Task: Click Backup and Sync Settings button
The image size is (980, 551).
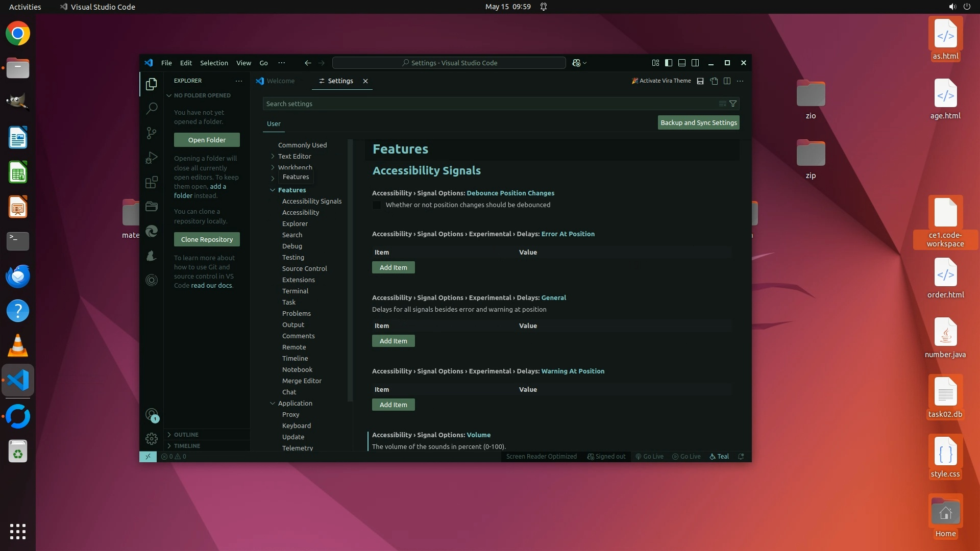Action: (x=698, y=122)
